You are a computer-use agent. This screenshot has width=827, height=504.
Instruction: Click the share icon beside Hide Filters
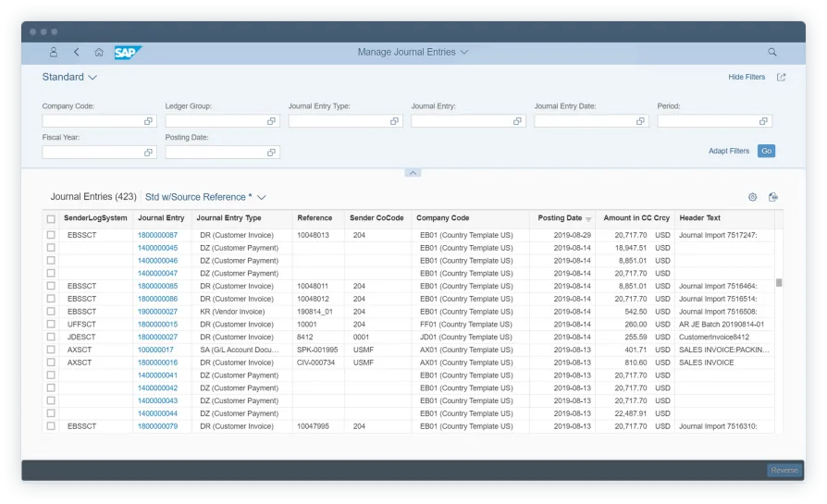pos(782,78)
